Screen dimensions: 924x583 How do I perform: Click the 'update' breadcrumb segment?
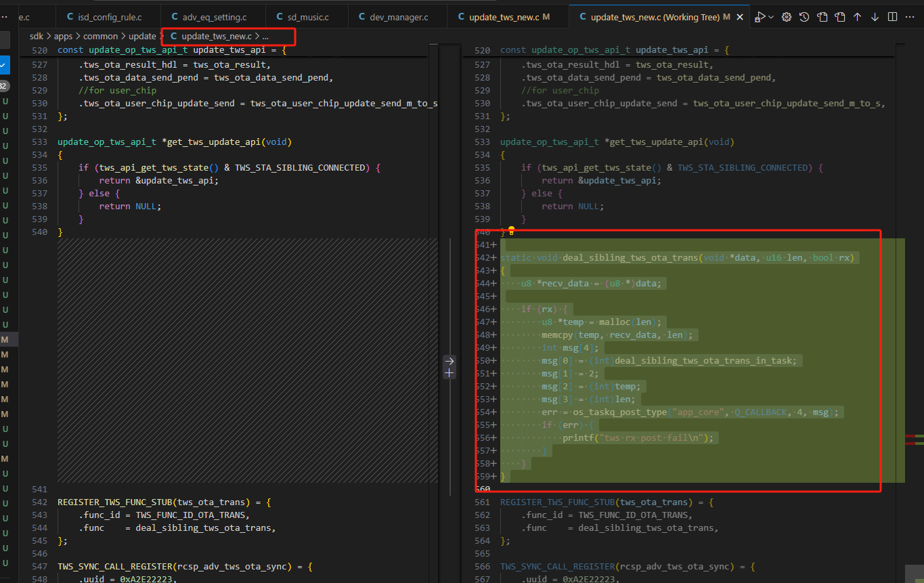tap(142, 36)
